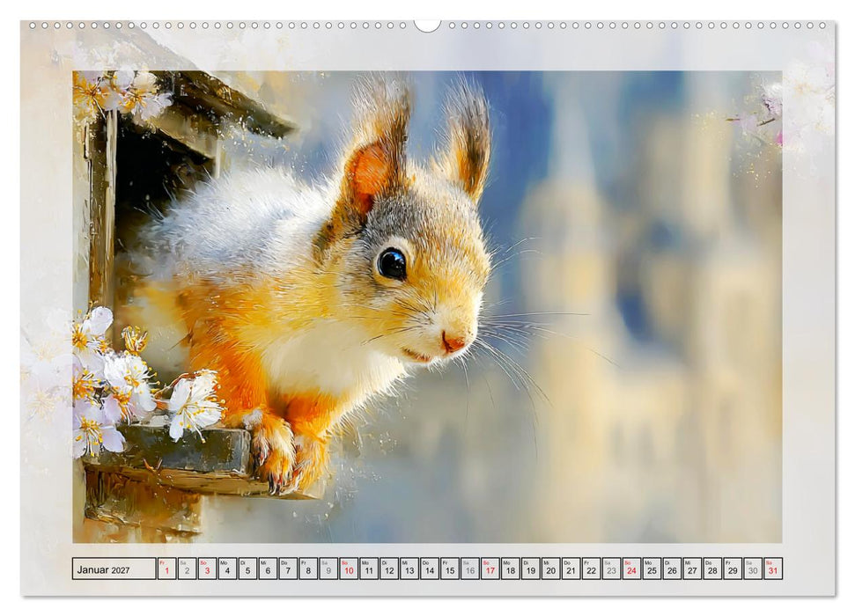Select the date cell numbered 6
Image resolution: width=855 pixels, height=616 pixels.
pos(268,568)
